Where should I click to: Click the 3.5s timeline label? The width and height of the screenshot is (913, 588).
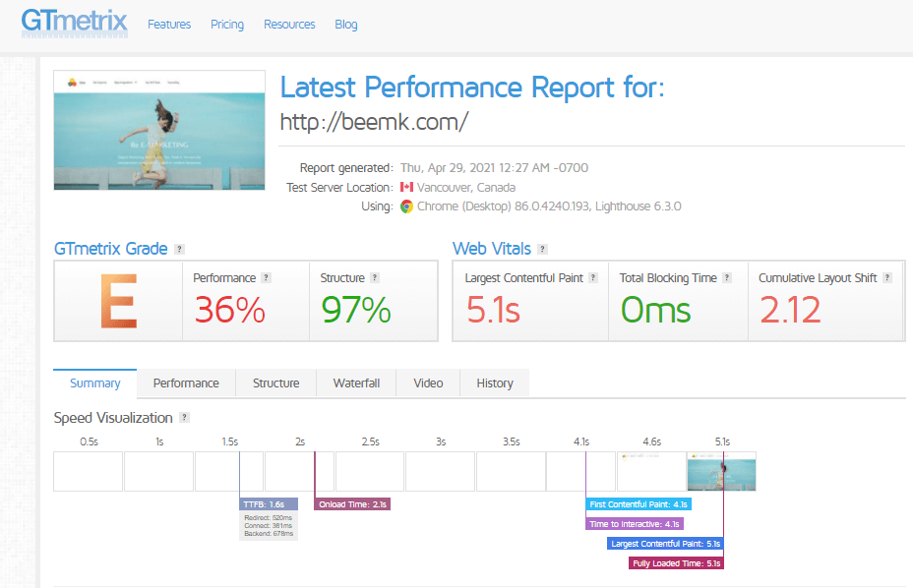[x=512, y=441]
